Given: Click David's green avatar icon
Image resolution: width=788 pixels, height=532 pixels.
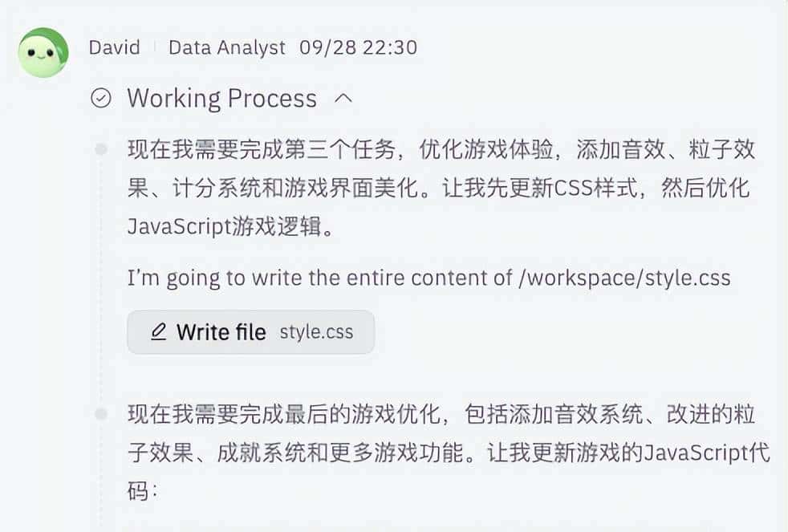Looking at the screenshot, I should click(43, 48).
